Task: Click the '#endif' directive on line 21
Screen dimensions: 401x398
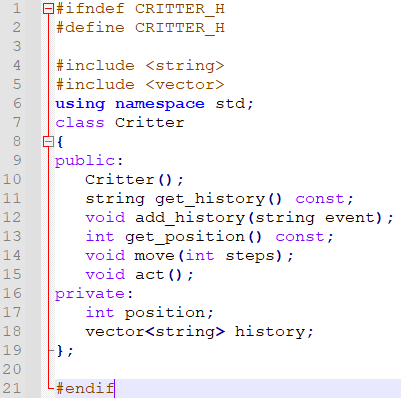Action: click(x=85, y=389)
